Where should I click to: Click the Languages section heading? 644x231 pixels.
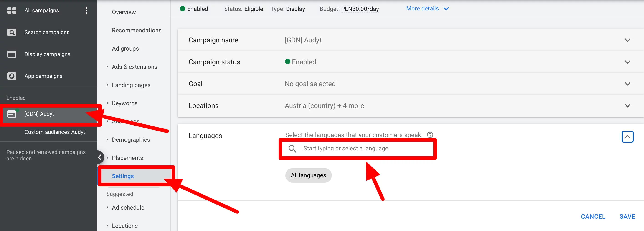205,136
